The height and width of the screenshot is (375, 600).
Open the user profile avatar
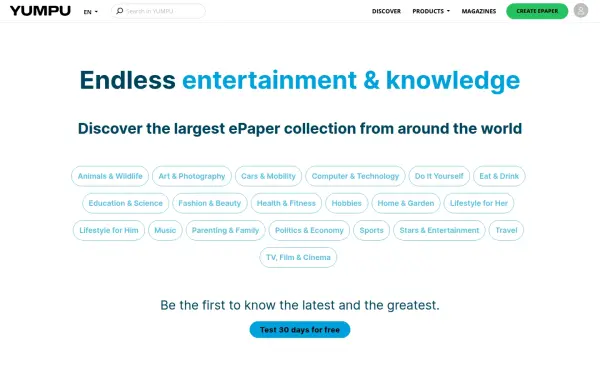(580, 11)
